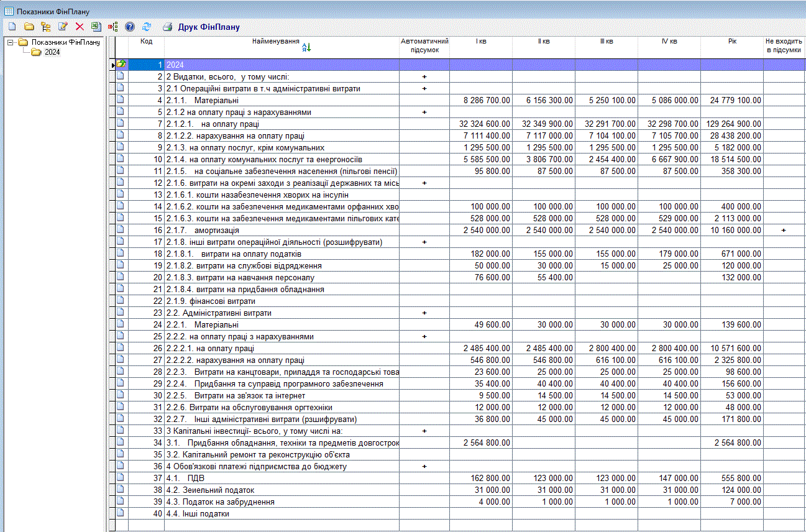Toggle amortization row exclude-from-totals mark
806x532 pixels.
(783, 231)
